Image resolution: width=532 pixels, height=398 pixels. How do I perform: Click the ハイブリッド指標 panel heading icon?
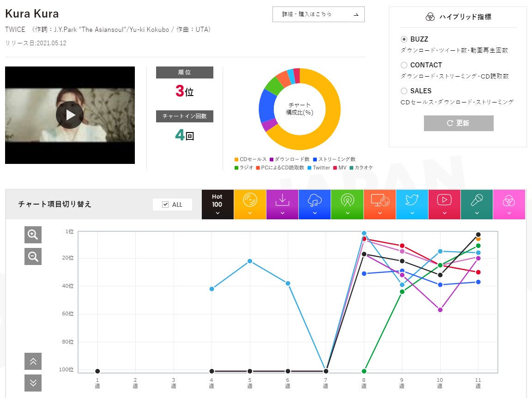(430, 17)
